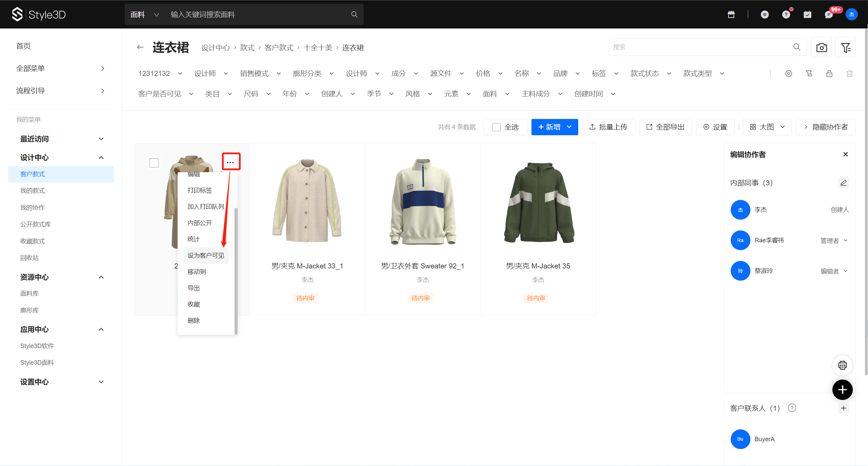Click the lock icon in filter row
The height and width of the screenshot is (466, 868).
click(829, 74)
